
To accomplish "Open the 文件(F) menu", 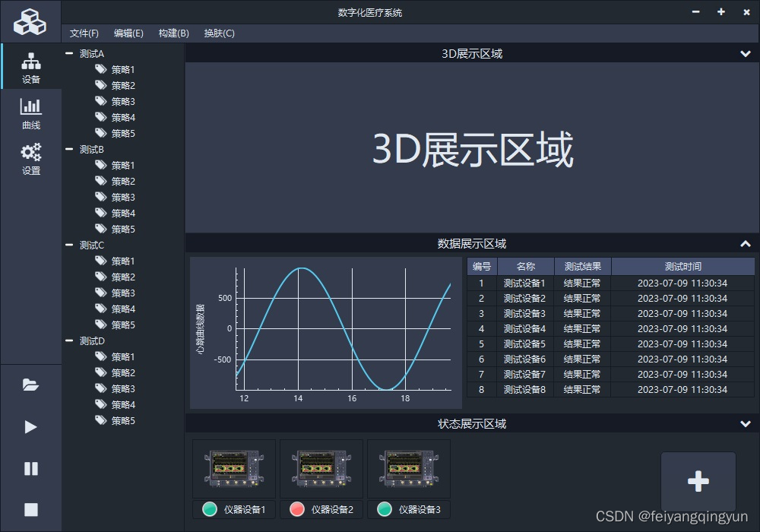I will [84, 33].
